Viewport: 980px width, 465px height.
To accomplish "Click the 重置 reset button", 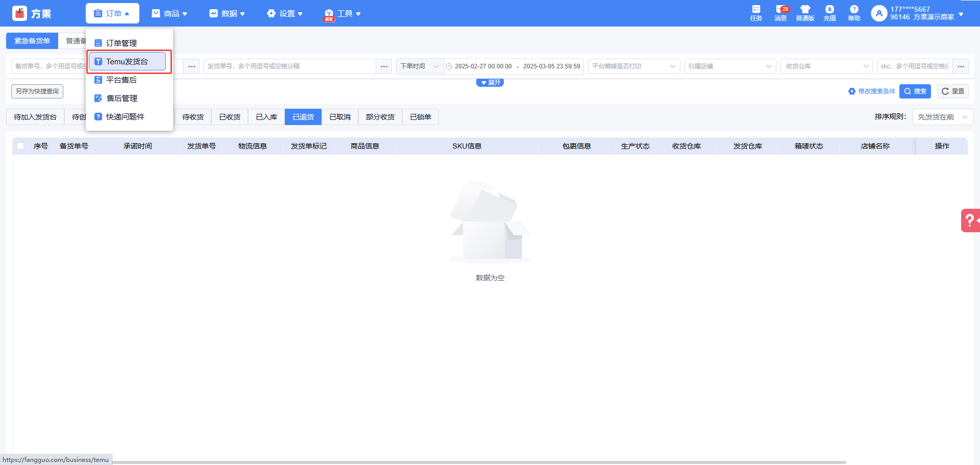I will click(x=952, y=91).
